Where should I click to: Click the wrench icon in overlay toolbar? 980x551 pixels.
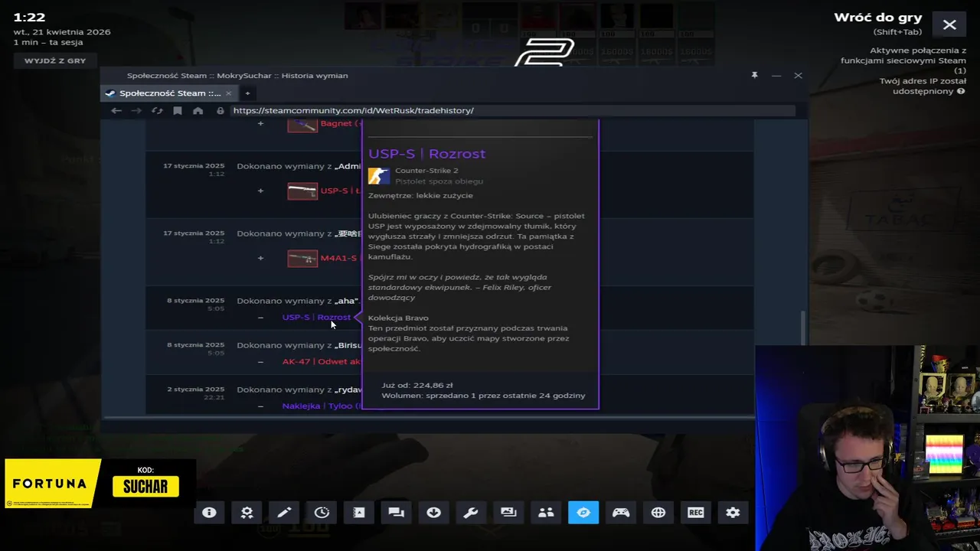pos(471,513)
